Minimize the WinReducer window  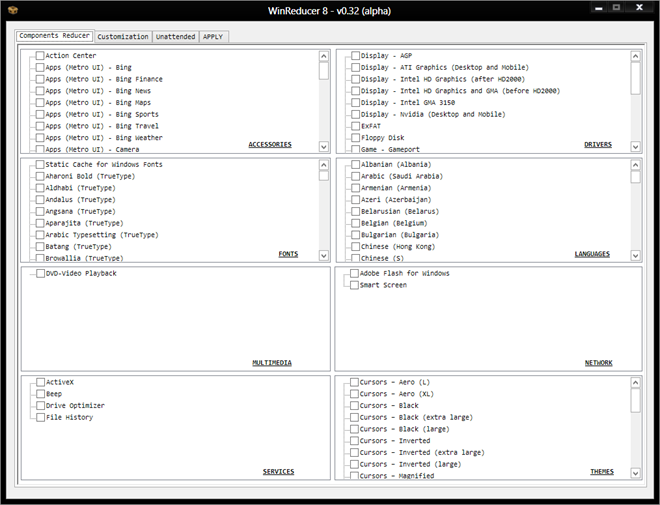[599, 8]
